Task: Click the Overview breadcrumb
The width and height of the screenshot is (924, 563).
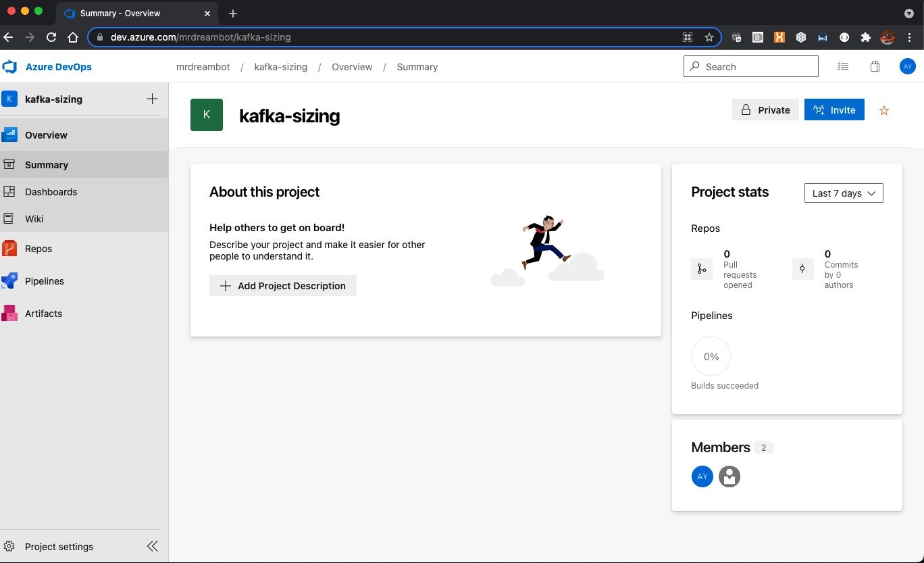Action: [352, 67]
